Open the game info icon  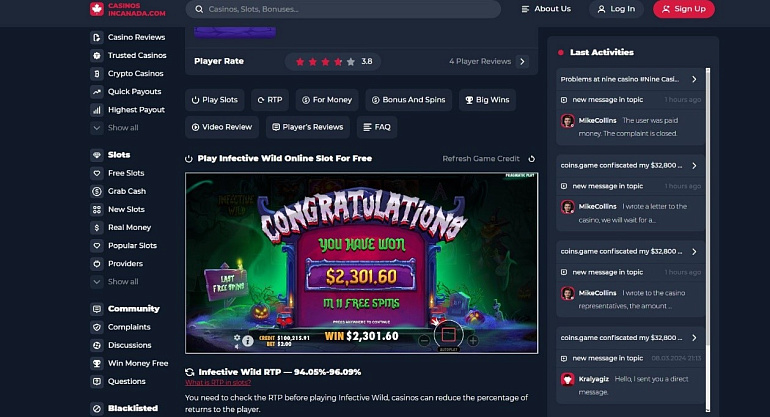click(248, 340)
